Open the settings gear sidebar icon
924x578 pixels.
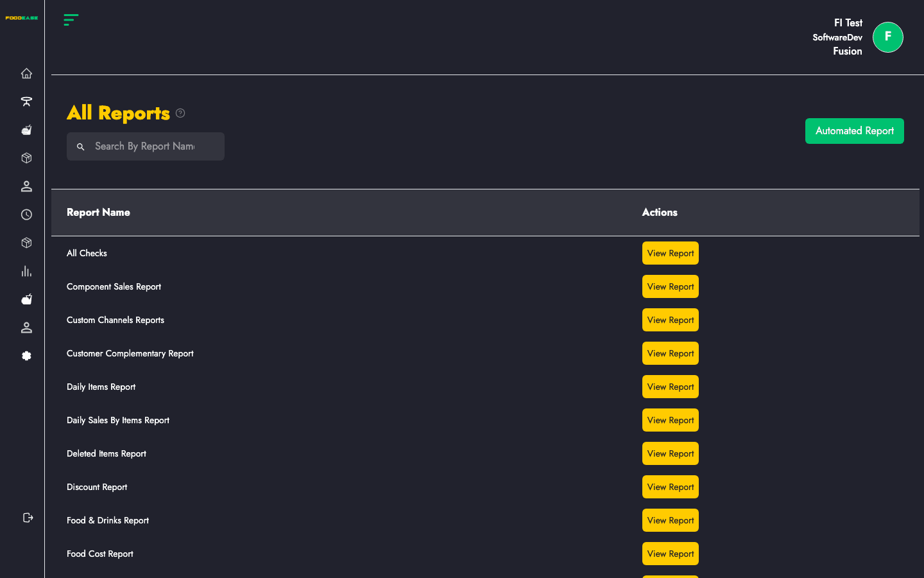coord(26,356)
